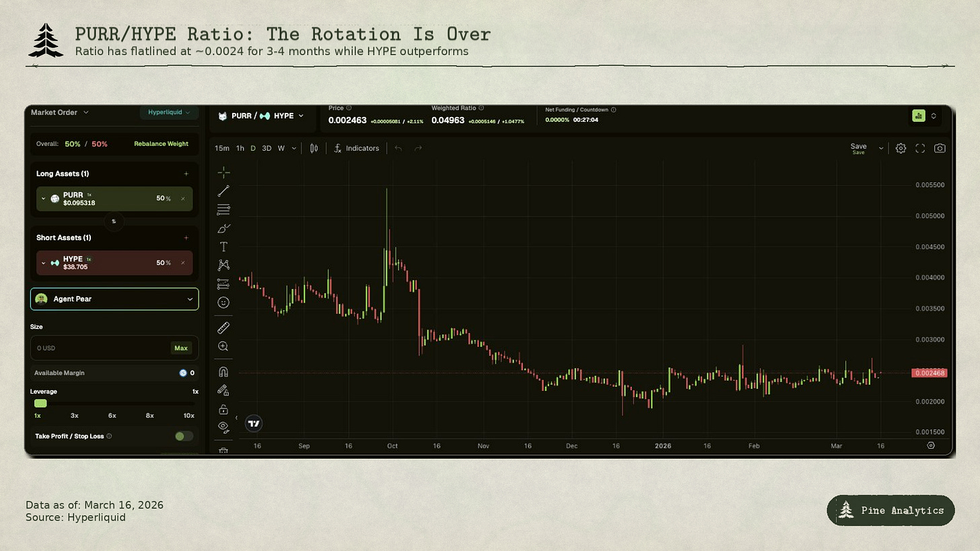Viewport: 980px width, 551px height.
Task: Add a new long asset
Action: pyautogui.click(x=186, y=174)
